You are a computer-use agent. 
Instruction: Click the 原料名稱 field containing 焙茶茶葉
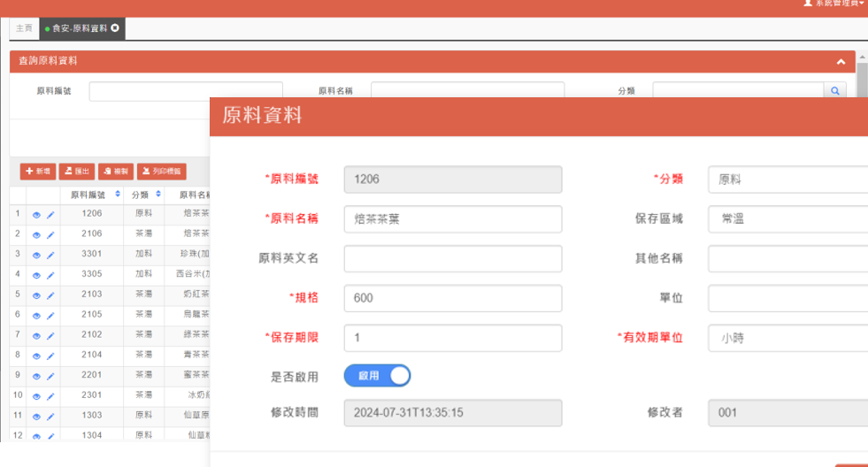(453, 219)
